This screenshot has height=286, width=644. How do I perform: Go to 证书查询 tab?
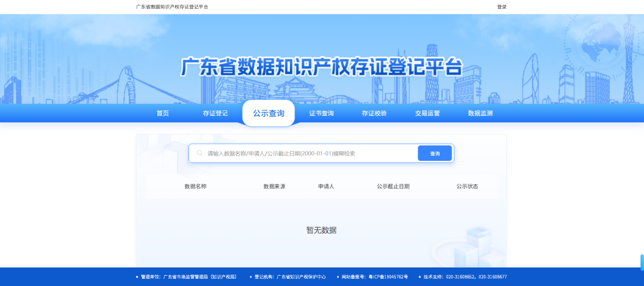[x=321, y=113]
